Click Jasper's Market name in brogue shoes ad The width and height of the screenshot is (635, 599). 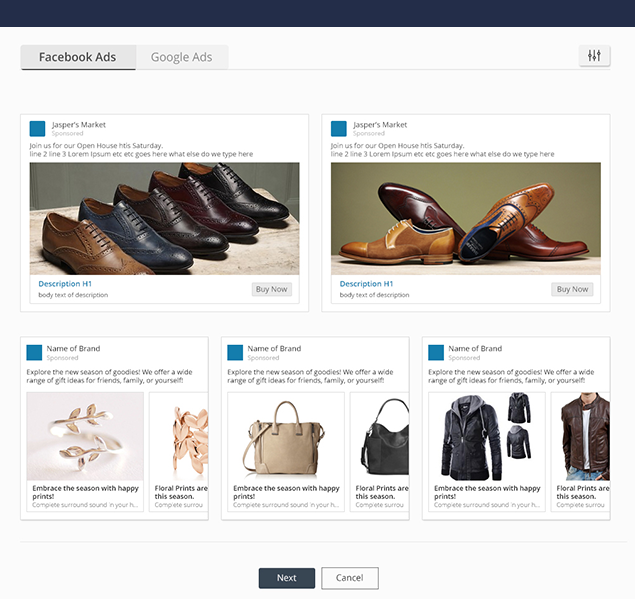coord(79,125)
